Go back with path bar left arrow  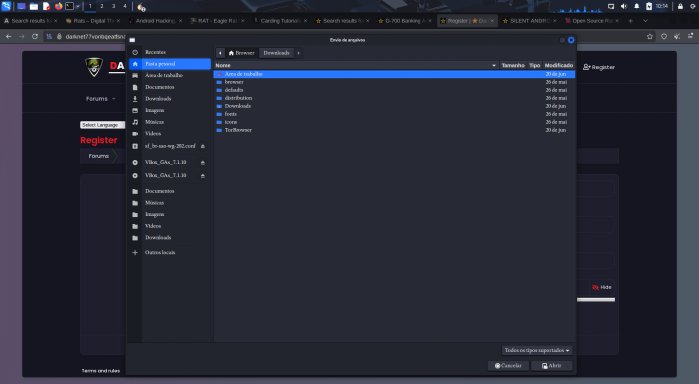click(x=220, y=53)
